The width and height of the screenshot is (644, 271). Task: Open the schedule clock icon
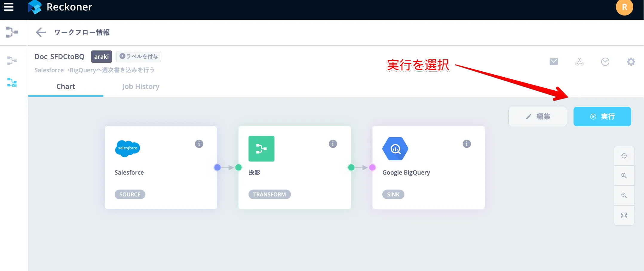(605, 62)
